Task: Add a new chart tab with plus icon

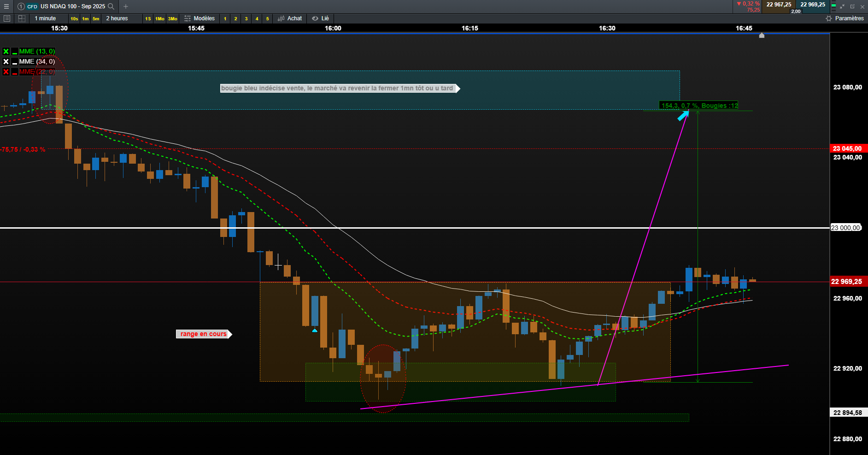Action: click(x=126, y=6)
